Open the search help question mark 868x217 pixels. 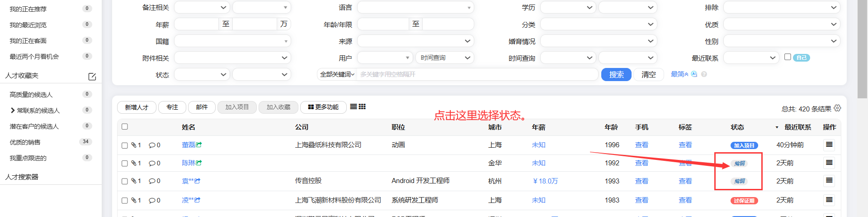(704, 74)
